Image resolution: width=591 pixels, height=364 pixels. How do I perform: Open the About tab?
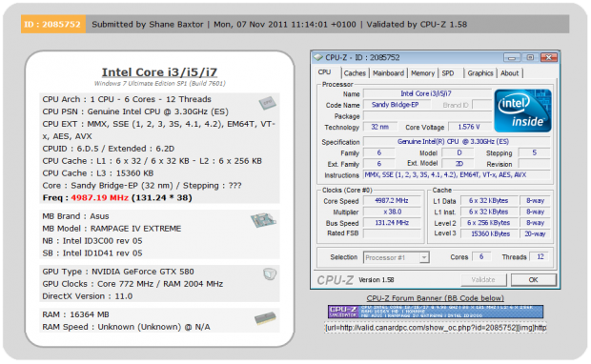[x=510, y=73]
